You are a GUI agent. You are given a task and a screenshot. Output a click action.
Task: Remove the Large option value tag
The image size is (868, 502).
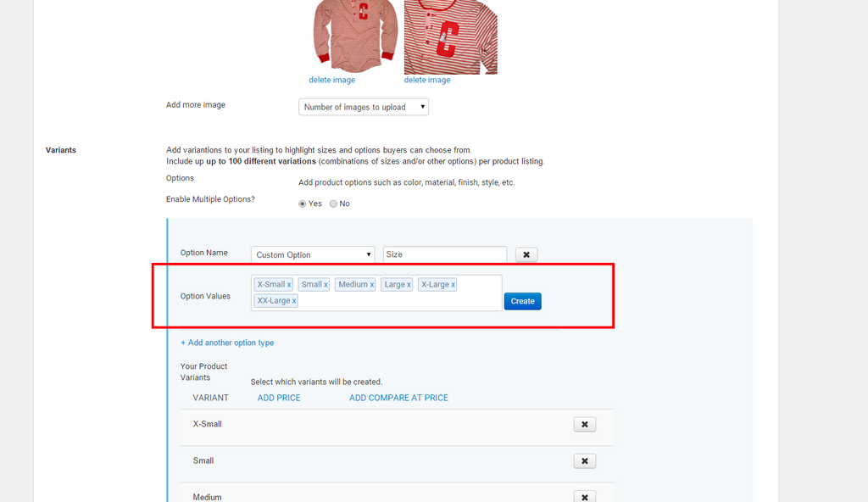pos(409,285)
